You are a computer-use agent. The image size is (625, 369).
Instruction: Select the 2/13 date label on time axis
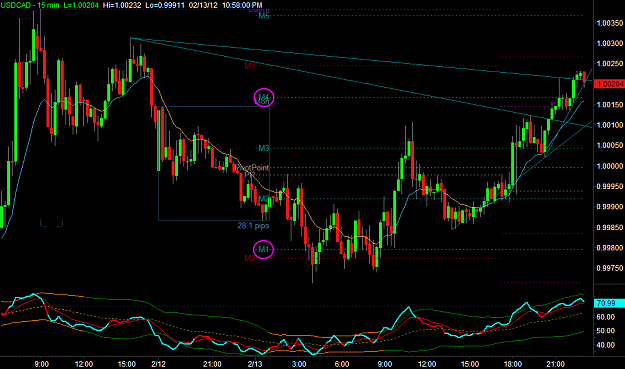point(255,364)
